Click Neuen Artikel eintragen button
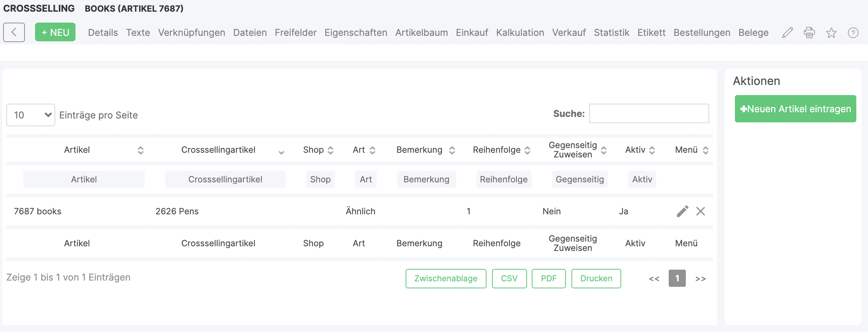Image resolution: width=868 pixels, height=332 pixels. click(795, 109)
